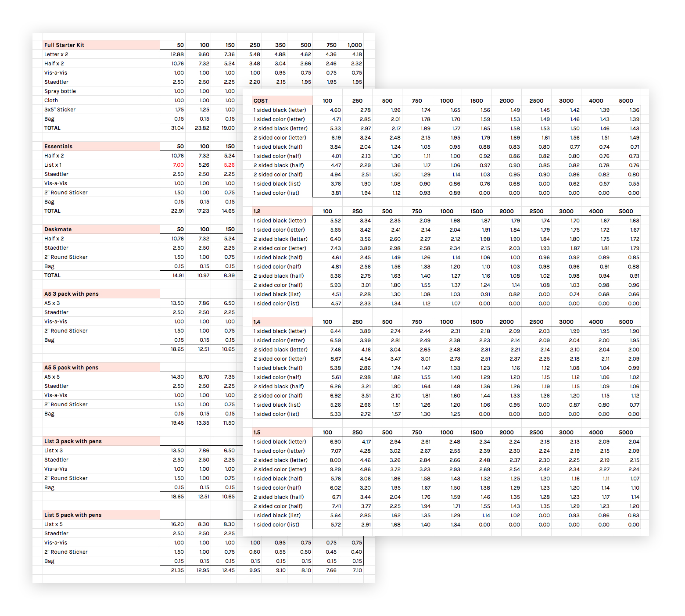Click the 1.2 multiplier table header cell
This screenshot has width=685, height=616.
283,211
